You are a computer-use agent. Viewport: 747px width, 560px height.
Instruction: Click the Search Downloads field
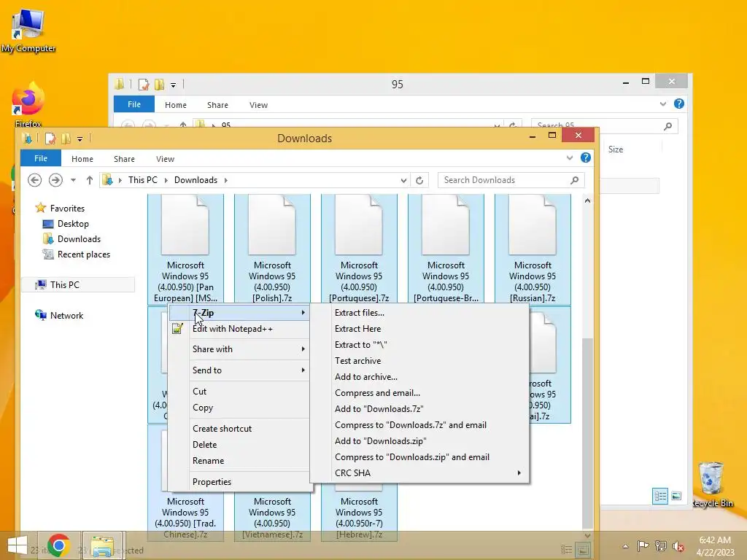point(511,180)
